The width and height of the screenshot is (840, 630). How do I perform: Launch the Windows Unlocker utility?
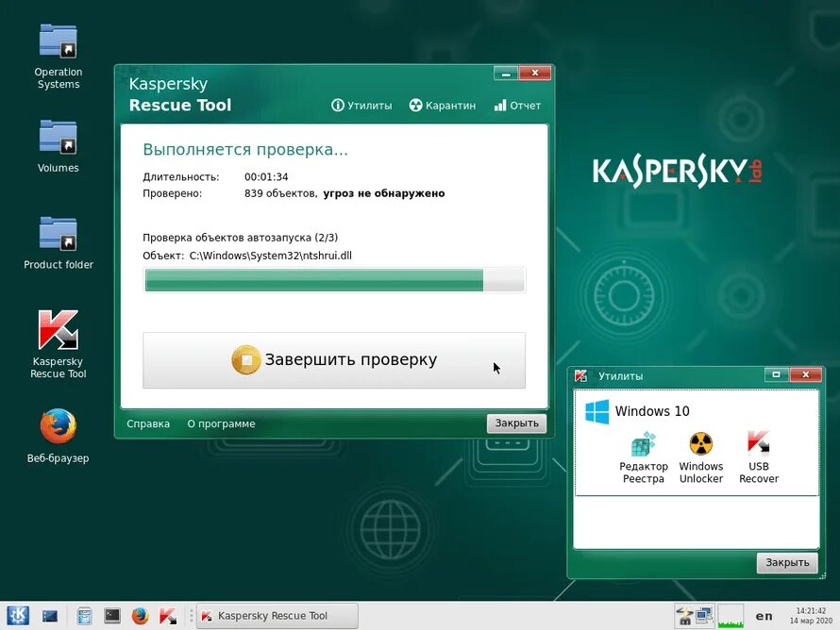point(700,458)
